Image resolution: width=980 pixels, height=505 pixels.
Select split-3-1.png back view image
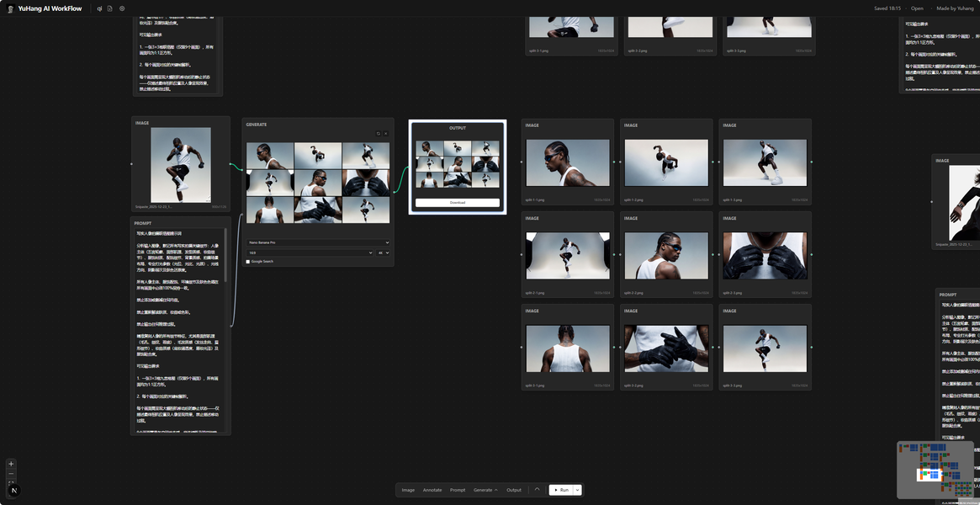[568, 348]
